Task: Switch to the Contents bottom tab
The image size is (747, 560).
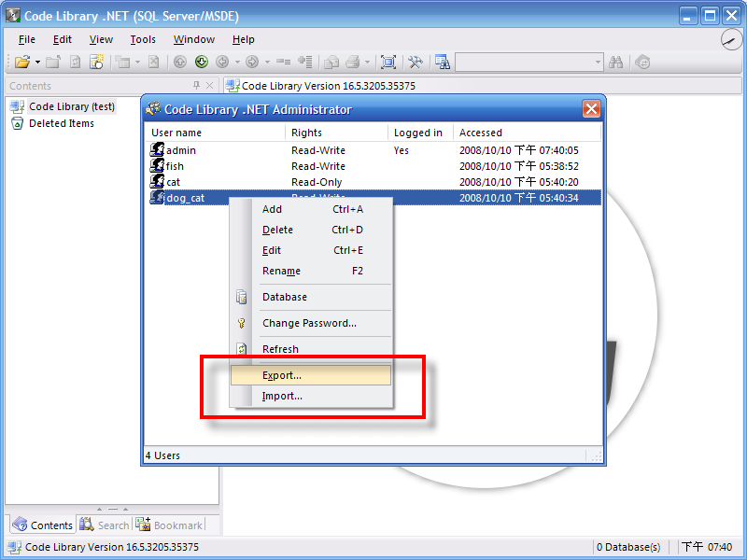Action: 43,525
